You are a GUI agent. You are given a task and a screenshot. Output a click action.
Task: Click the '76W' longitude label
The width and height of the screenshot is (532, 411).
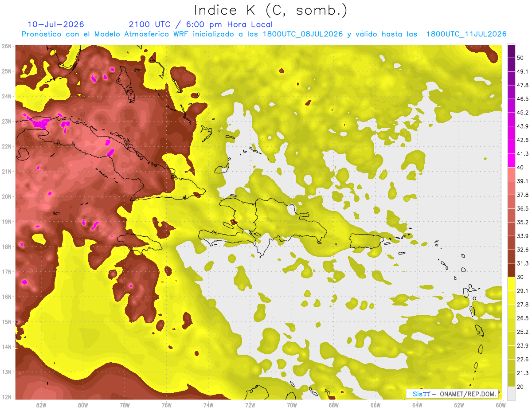coord(166,405)
